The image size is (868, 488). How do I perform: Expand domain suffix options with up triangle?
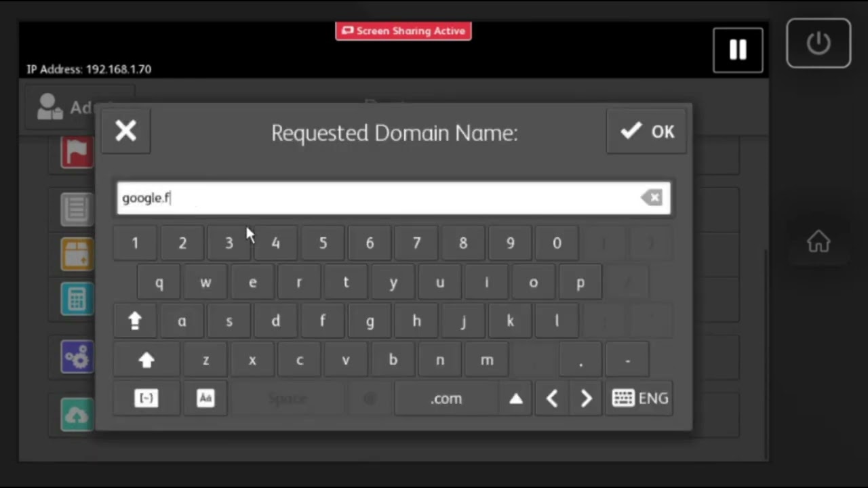516,399
